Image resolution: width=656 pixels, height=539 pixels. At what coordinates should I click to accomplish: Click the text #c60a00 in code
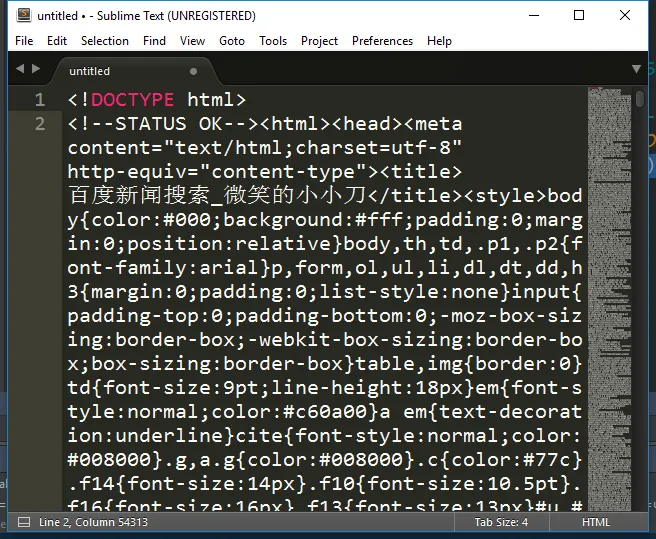pos(325,412)
